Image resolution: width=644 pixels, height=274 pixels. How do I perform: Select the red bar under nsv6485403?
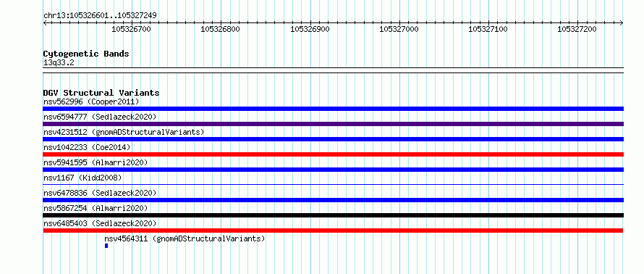[333, 231]
